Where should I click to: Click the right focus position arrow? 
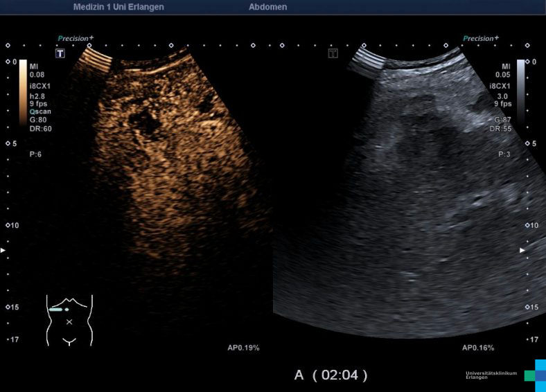point(522,249)
